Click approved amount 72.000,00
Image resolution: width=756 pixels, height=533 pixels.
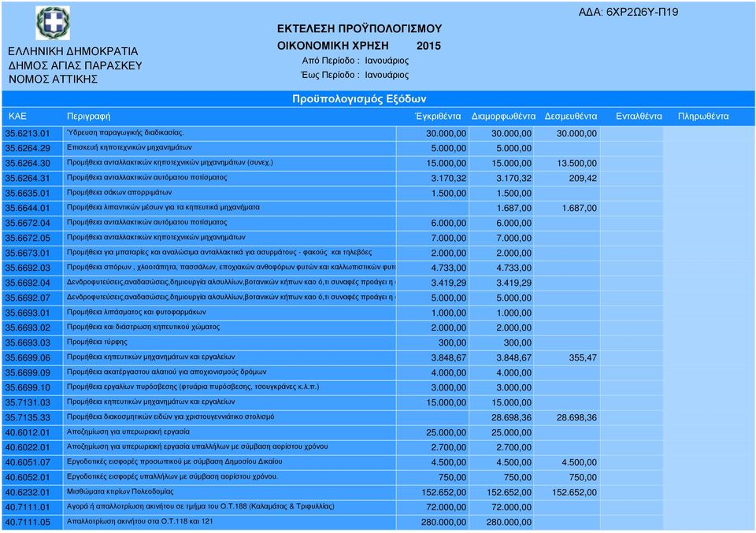(x=446, y=508)
